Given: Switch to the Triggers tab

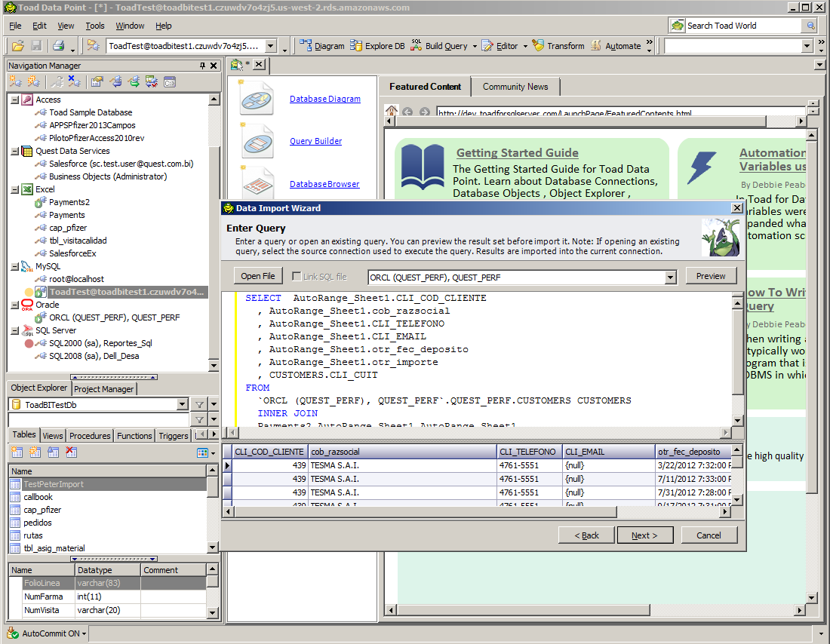Looking at the screenshot, I should pos(173,436).
